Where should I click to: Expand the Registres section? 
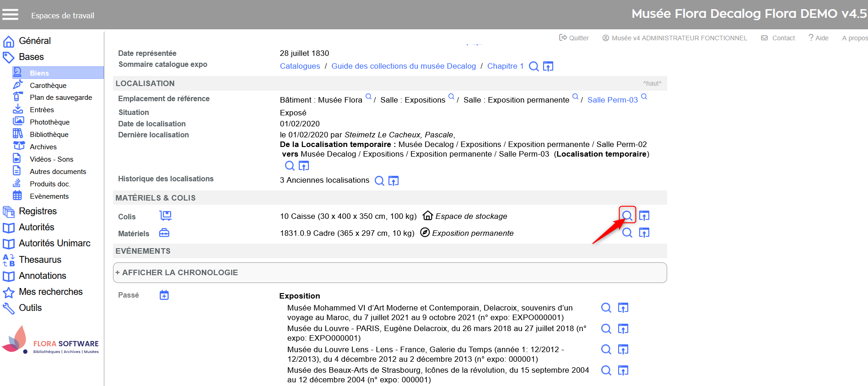pyautogui.click(x=38, y=211)
